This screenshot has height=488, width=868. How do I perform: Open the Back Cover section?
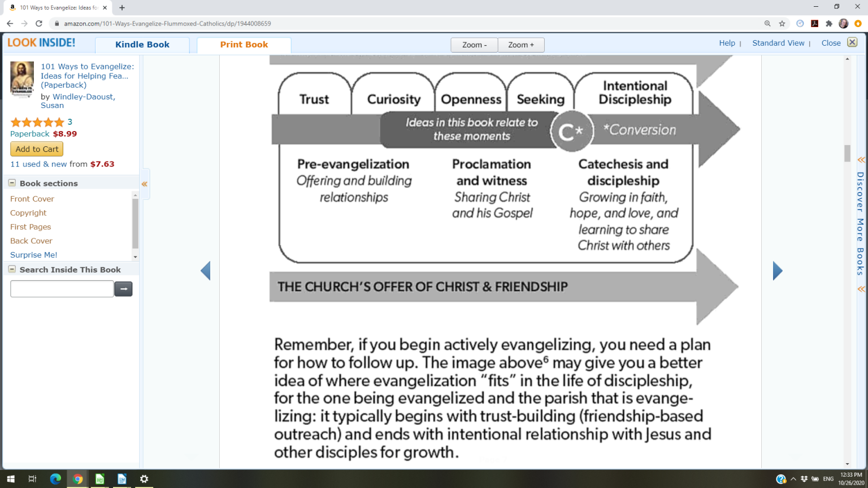coord(31,241)
